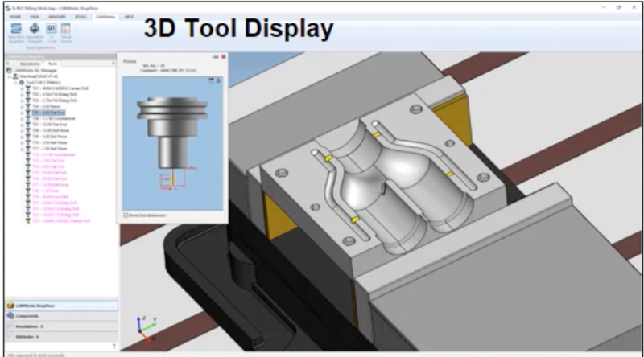Click the Components panel icon
This screenshot has width=644, height=357.
pos(10,316)
